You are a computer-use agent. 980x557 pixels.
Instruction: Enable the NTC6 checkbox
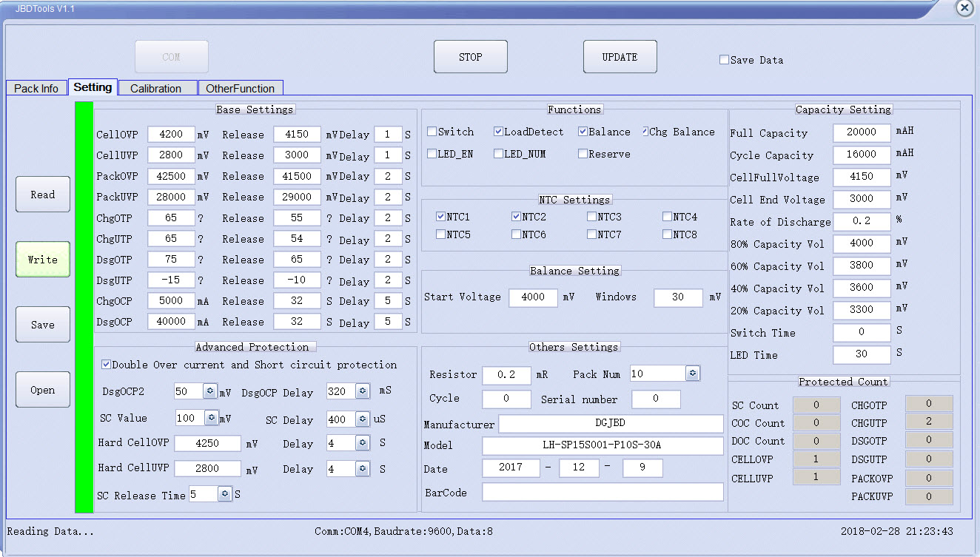tap(517, 234)
